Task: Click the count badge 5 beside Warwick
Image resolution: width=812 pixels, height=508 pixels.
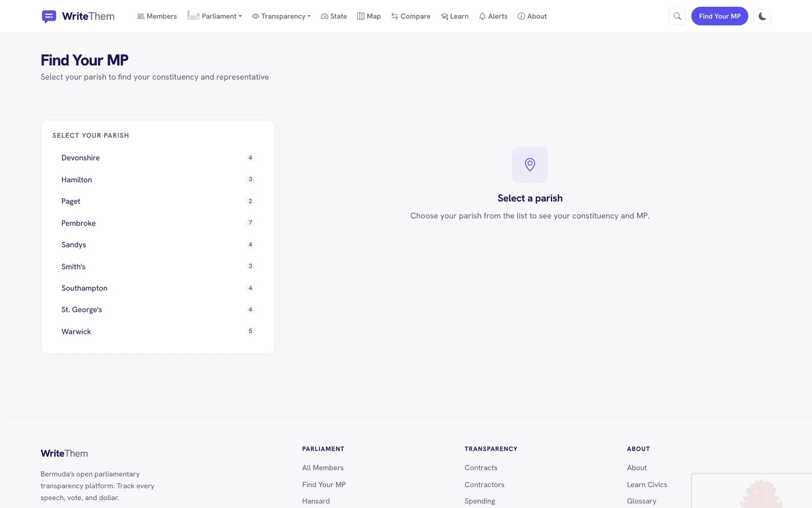Action: tap(250, 331)
